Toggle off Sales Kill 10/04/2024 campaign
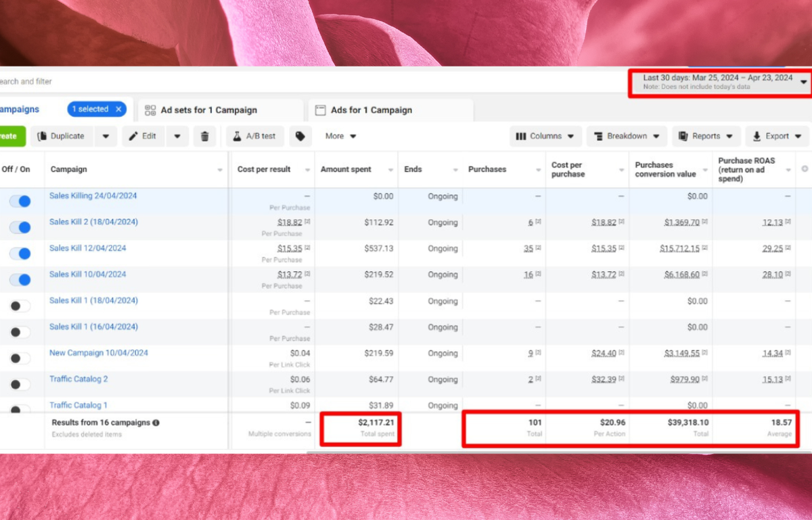This screenshot has height=520, width=812. coord(20,279)
